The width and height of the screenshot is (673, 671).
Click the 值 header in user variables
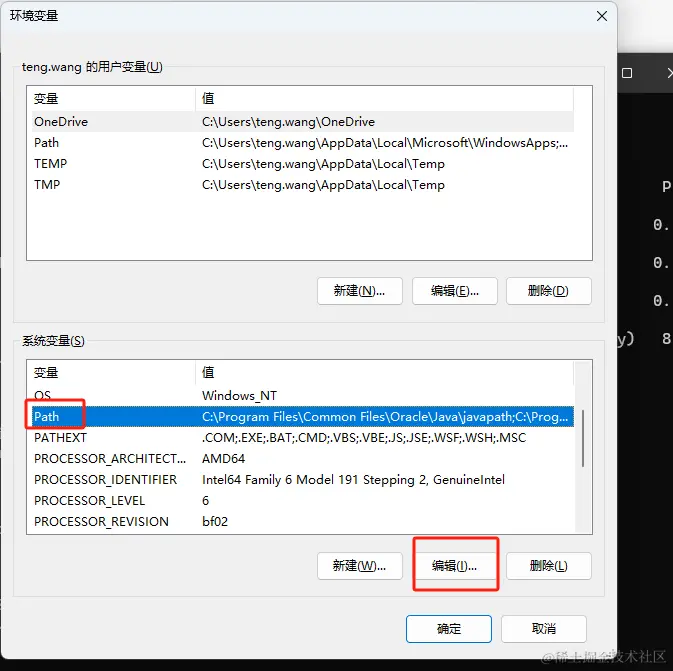[208, 99]
